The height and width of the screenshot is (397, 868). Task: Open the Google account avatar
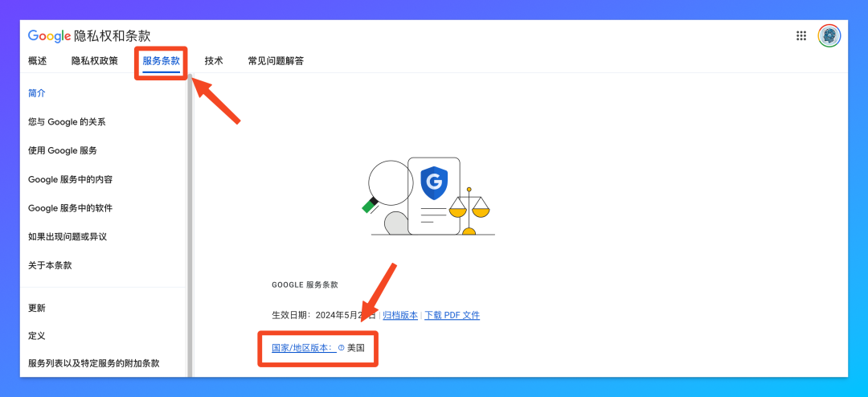click(x=829, y=36)
